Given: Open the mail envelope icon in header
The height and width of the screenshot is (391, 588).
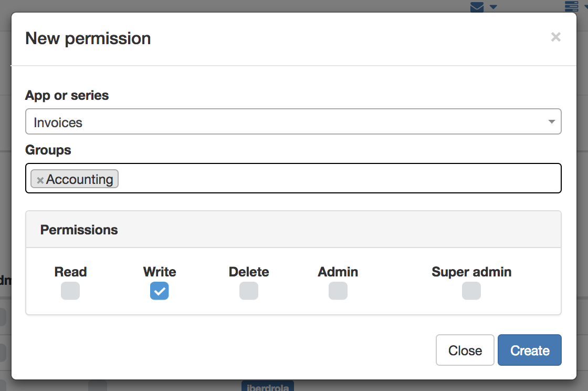Looking at the screenshot, I should click(477, 7).
